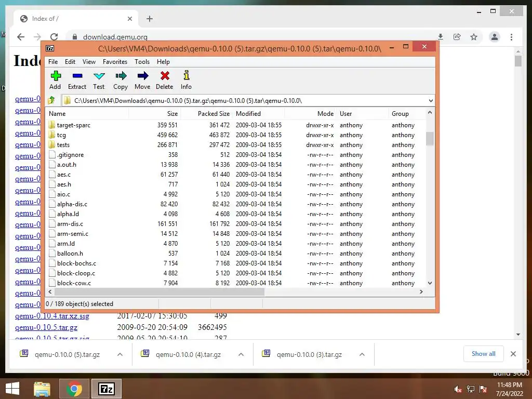Open qemu-0.10.0 (3).tar.gz download item
The image size is (532, 399).
[309, 354]
